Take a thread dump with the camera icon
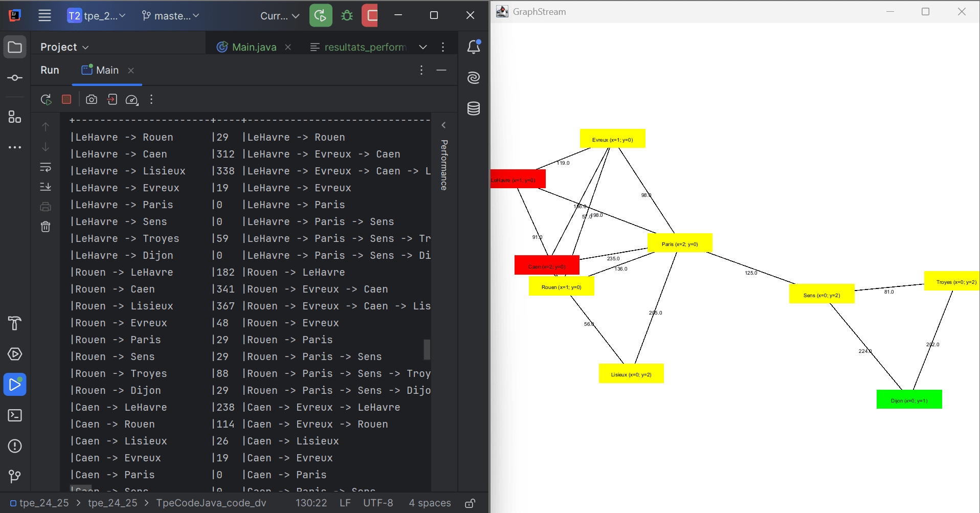This screenshot has height=513, width=980. 92,99
